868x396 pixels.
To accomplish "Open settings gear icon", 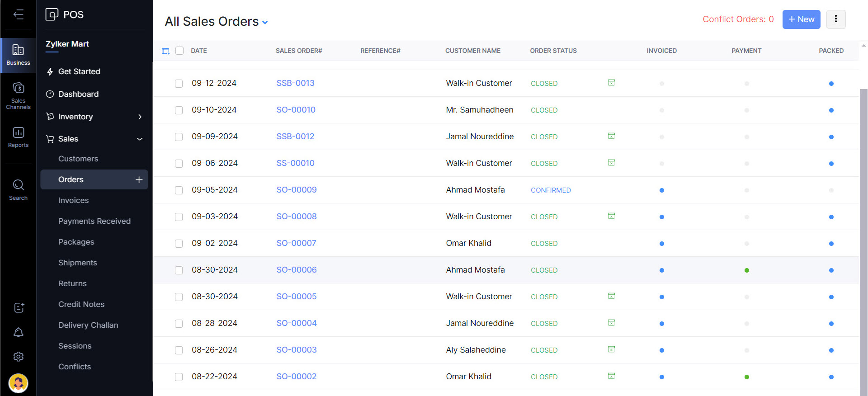I will pyautogui.click(x=19, y=357).
